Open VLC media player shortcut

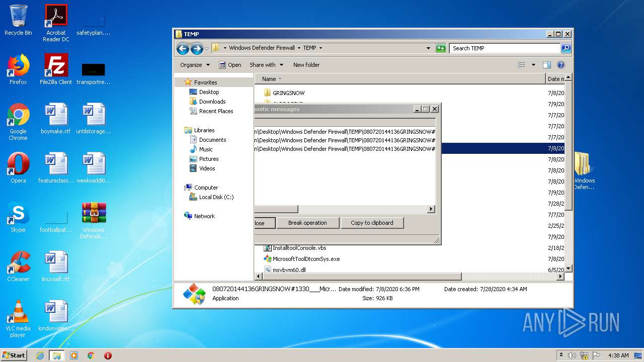coord(18,319)
